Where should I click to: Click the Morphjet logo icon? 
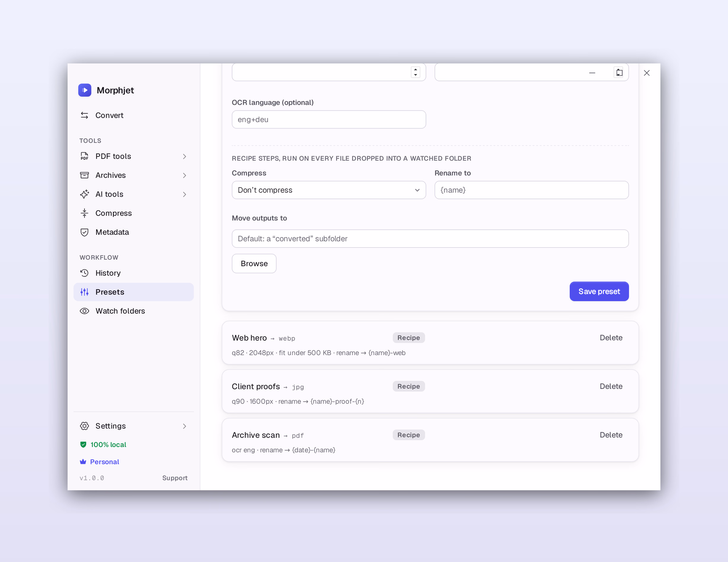coord(85,90)
